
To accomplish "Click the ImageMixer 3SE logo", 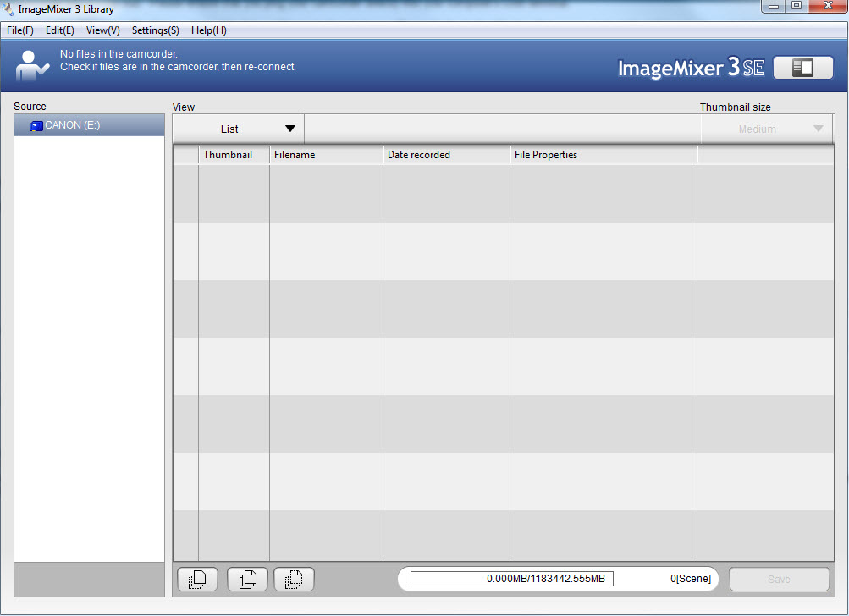I will [691, 69].
